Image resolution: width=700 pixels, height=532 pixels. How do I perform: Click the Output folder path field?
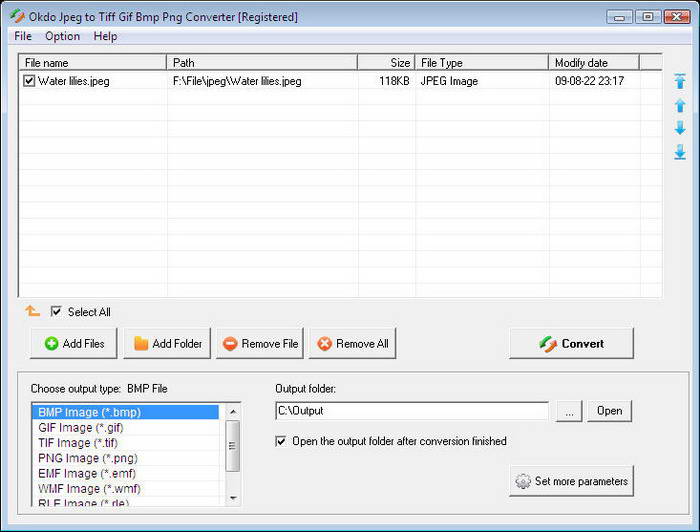pyautogui.click(x=412, y=411)
